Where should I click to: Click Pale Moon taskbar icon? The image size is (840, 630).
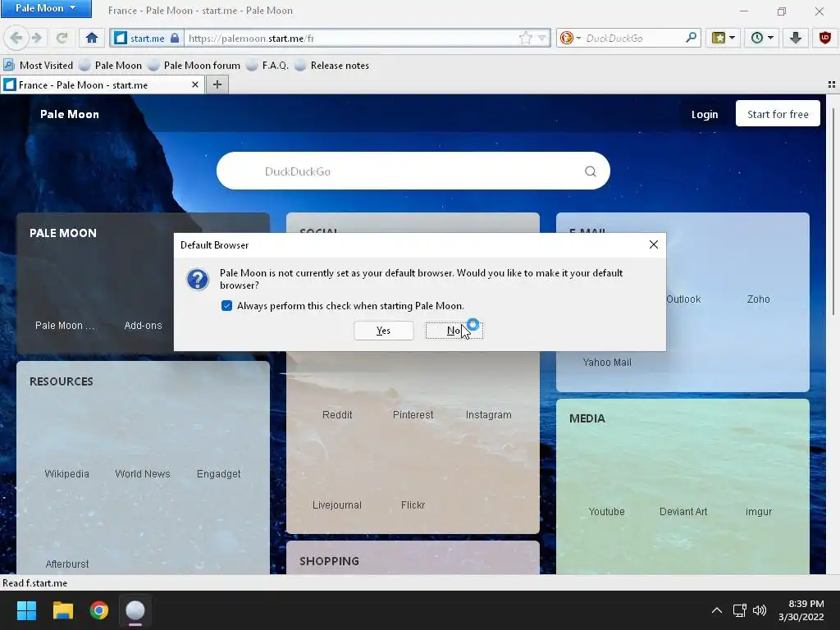click(135, 610)
